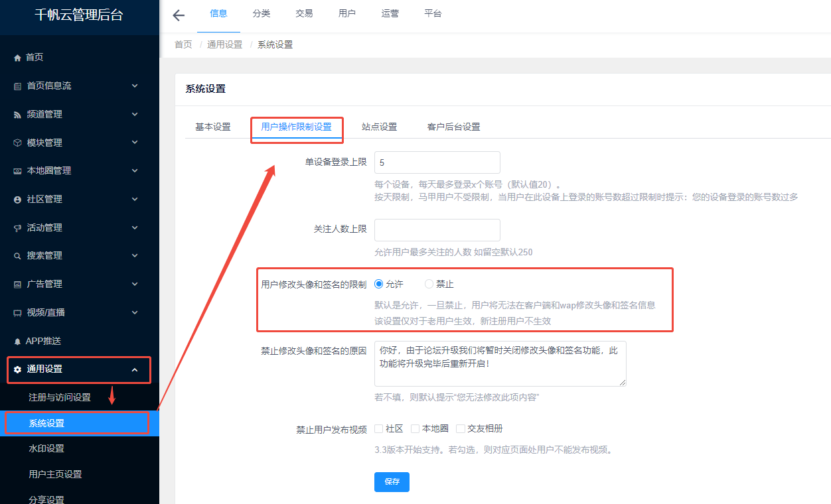Check the 社区 checkbox
The image size is (831, 504).
pyautogui.click(x=379, y=429)
